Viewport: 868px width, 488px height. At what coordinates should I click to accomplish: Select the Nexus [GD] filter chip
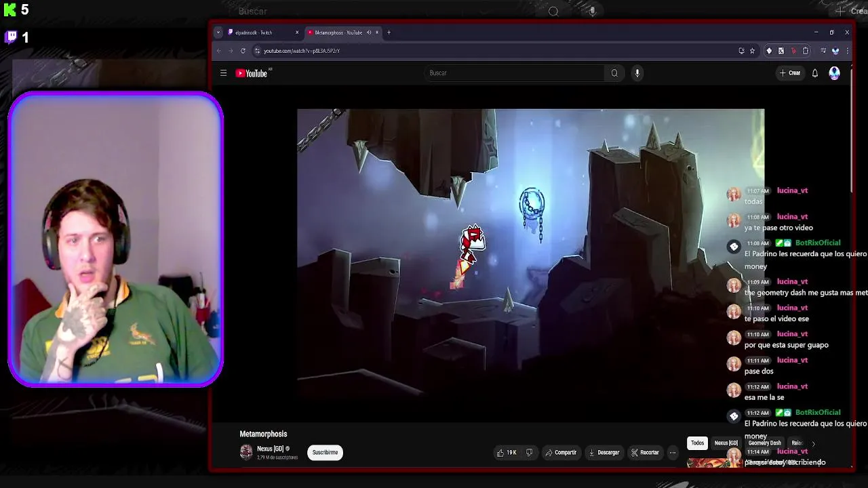coord(726,443)
